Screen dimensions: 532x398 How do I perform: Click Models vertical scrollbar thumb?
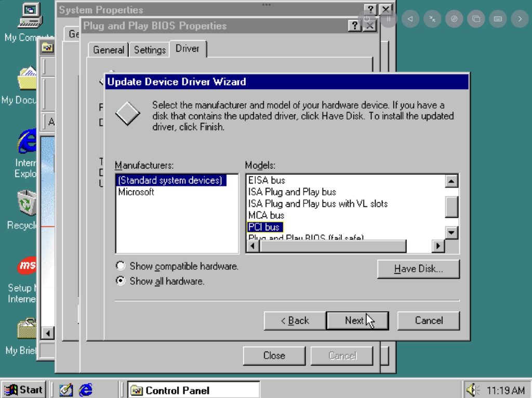[x=451, y=207]
